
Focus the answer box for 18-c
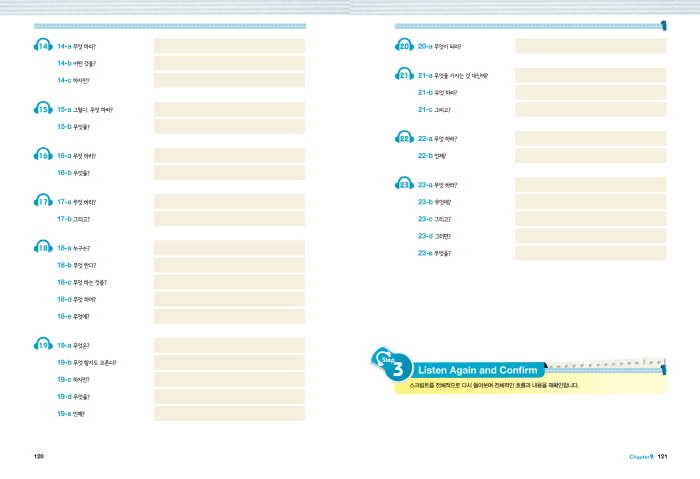coord(229,282)
